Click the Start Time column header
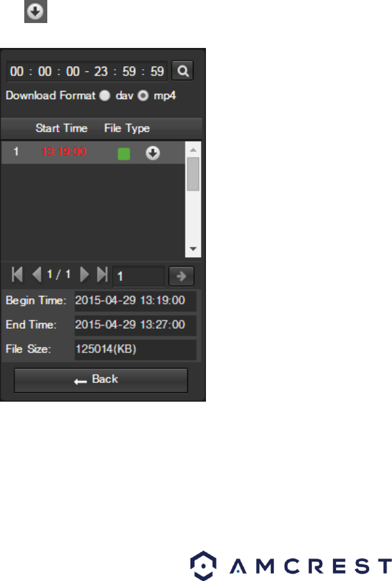Screen dimensions: 392x581 [62, 128]
